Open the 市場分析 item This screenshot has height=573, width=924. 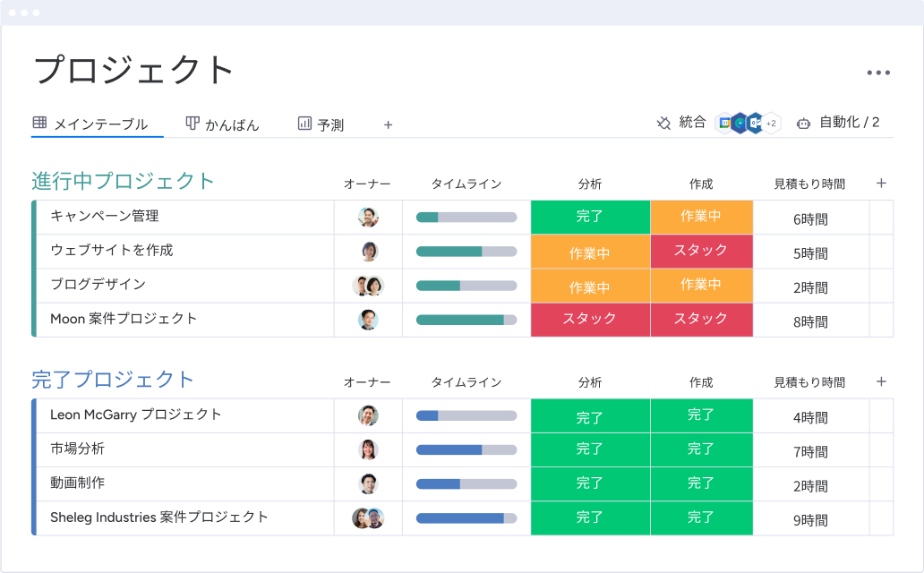click(x=78, y=449)
